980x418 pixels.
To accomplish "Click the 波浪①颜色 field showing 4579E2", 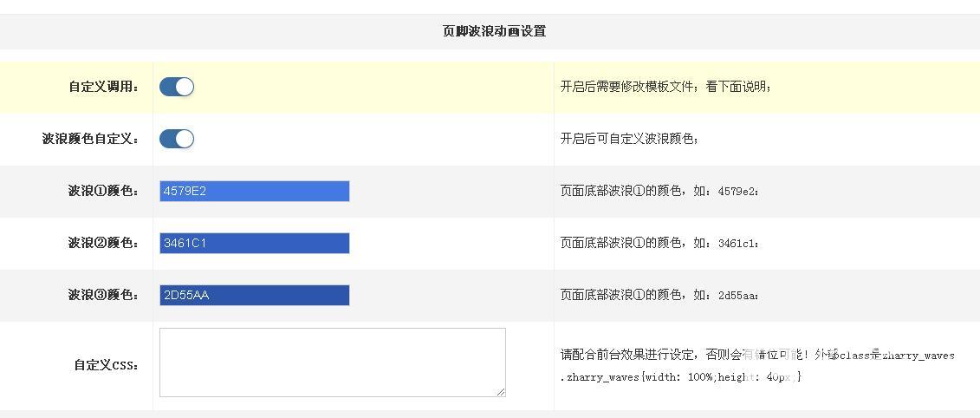I will 254,191.
